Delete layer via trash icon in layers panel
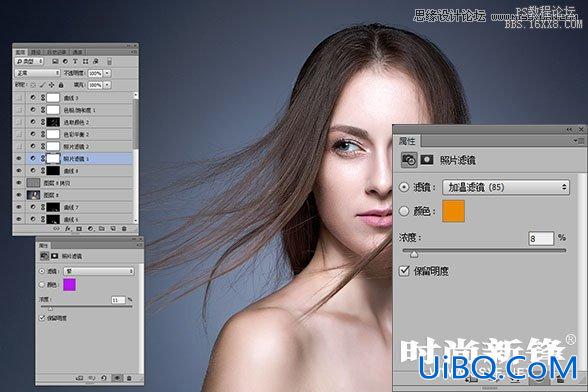588x392 pixels. (124, 228)
